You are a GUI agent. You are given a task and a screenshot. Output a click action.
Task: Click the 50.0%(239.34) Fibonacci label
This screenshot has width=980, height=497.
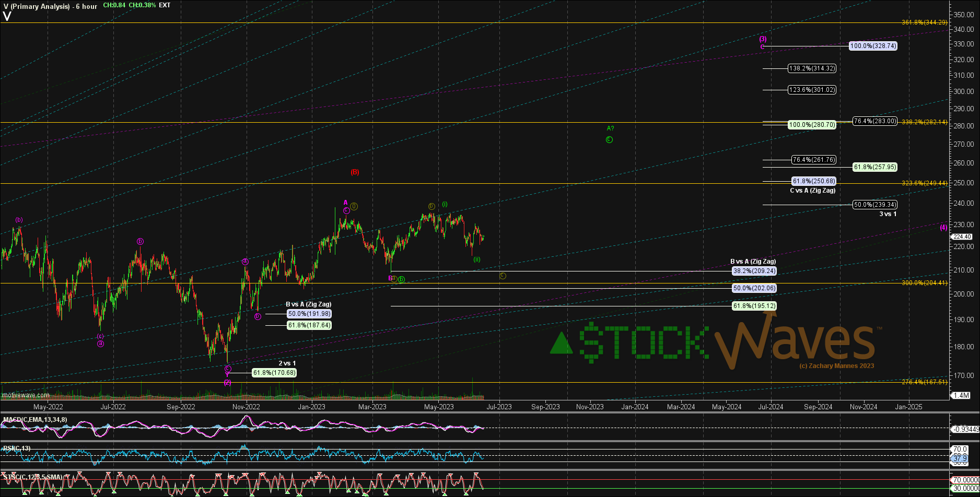click(874, 205)
